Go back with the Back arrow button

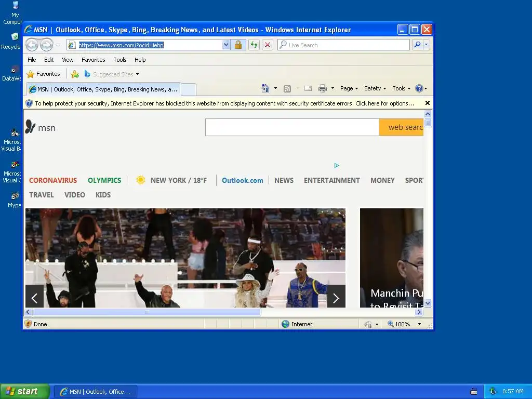32,45
